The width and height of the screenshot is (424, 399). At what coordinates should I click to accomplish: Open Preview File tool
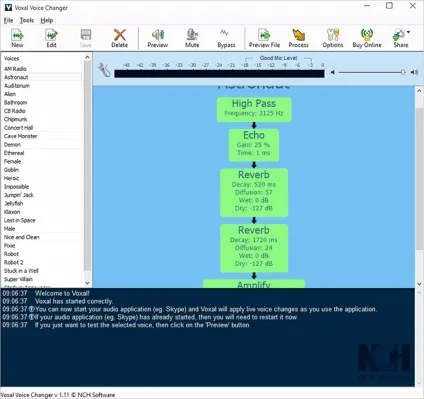(264, 38)
